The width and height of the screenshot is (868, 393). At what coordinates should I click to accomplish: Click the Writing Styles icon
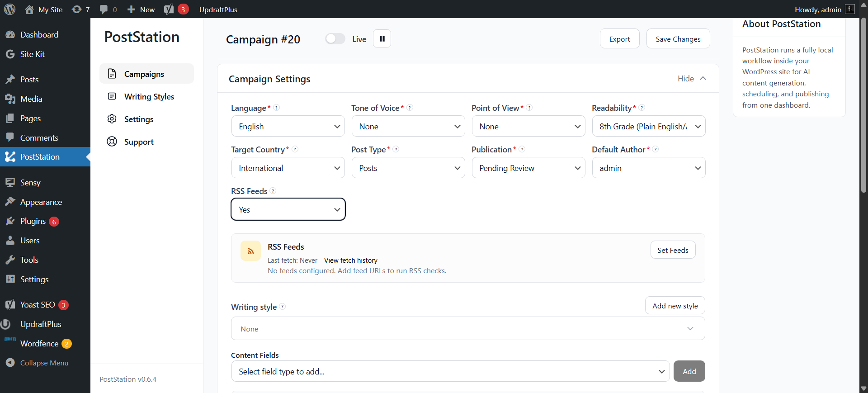pos(112,96)
